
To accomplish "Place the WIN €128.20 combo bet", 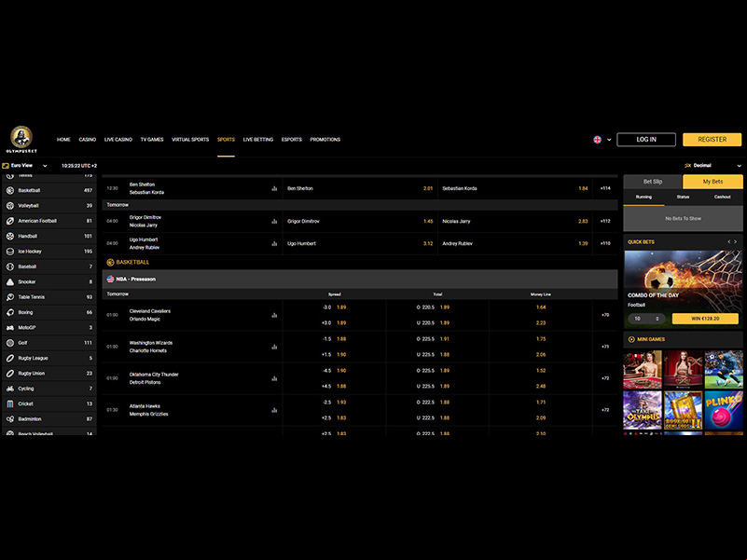I will pos(705,319).
